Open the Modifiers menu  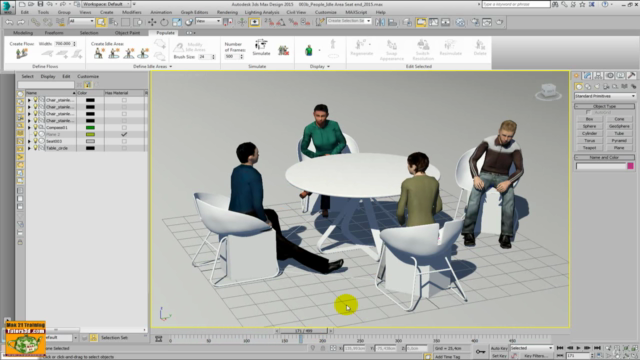coord(131,12)
